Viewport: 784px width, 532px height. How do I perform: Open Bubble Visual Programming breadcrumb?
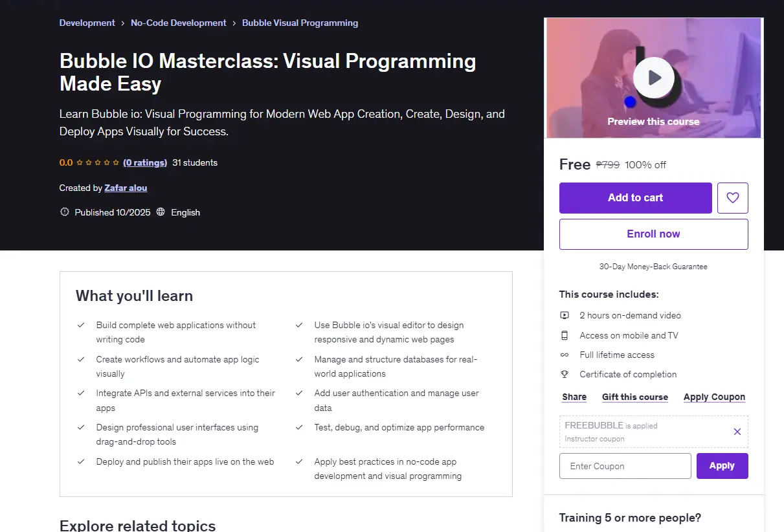point(300,23)
